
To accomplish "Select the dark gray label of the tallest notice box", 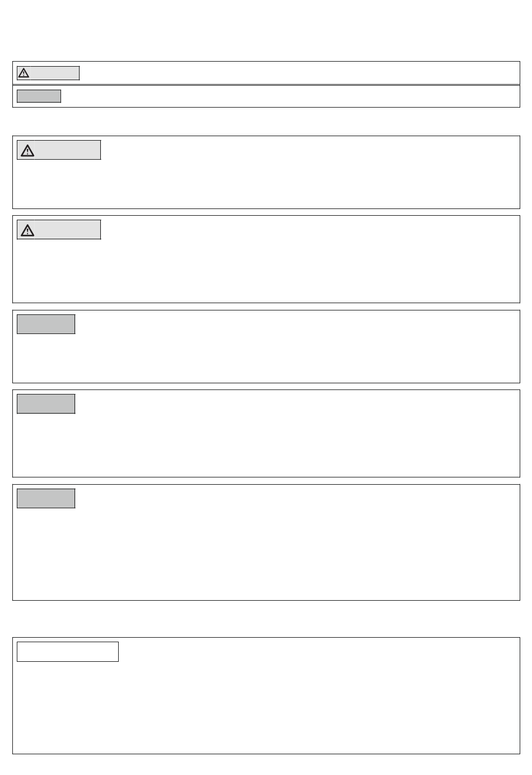I will [46, 498].
